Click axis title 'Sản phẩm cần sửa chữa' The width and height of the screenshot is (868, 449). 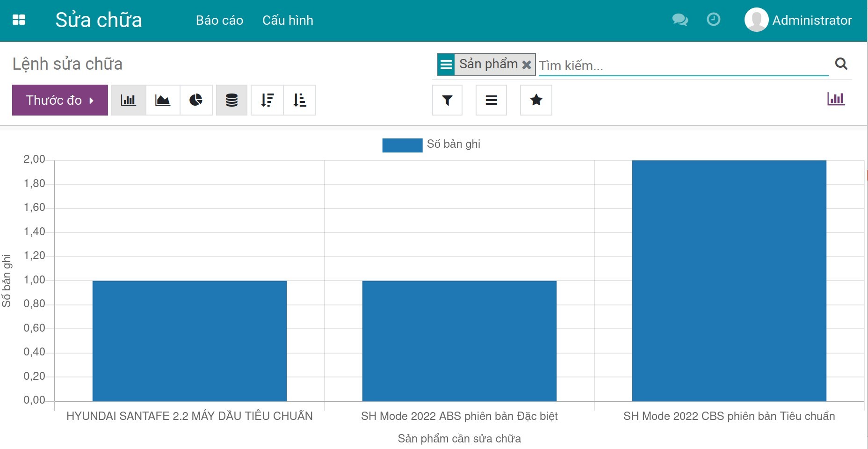click(459, 439)
